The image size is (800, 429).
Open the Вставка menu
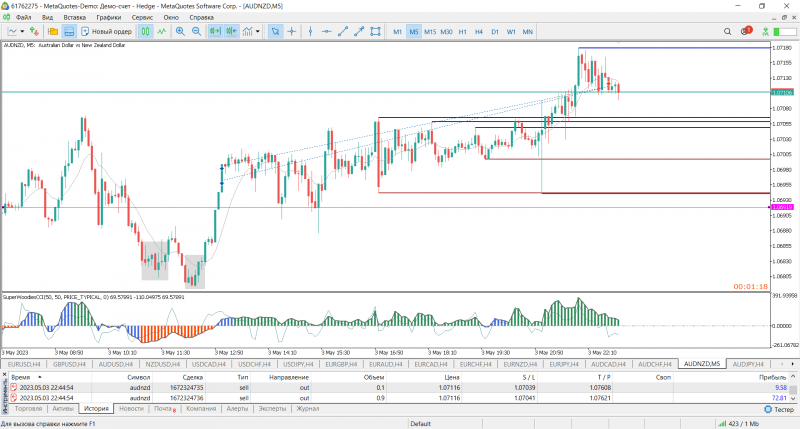pyautogui.click(x=74, y=17)
